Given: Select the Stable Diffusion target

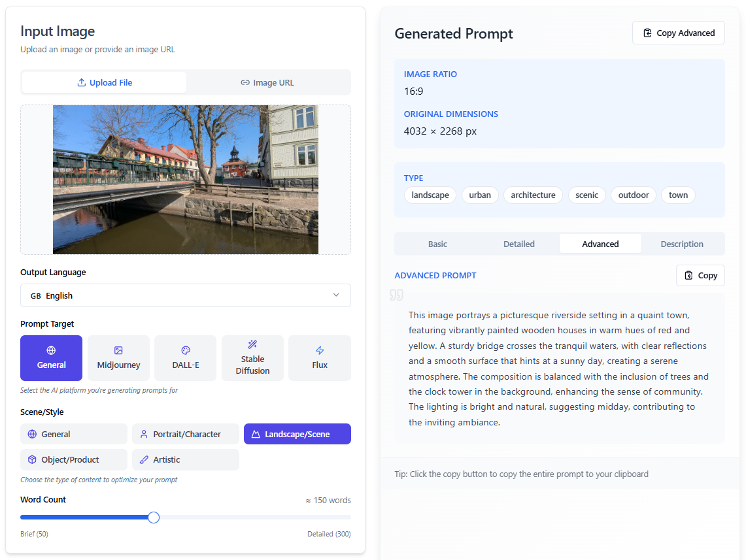Looking at the screenshot, I should (252, 358).
